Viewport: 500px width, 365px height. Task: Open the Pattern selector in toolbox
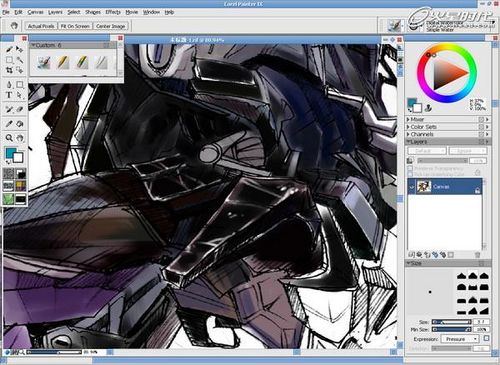8,186
